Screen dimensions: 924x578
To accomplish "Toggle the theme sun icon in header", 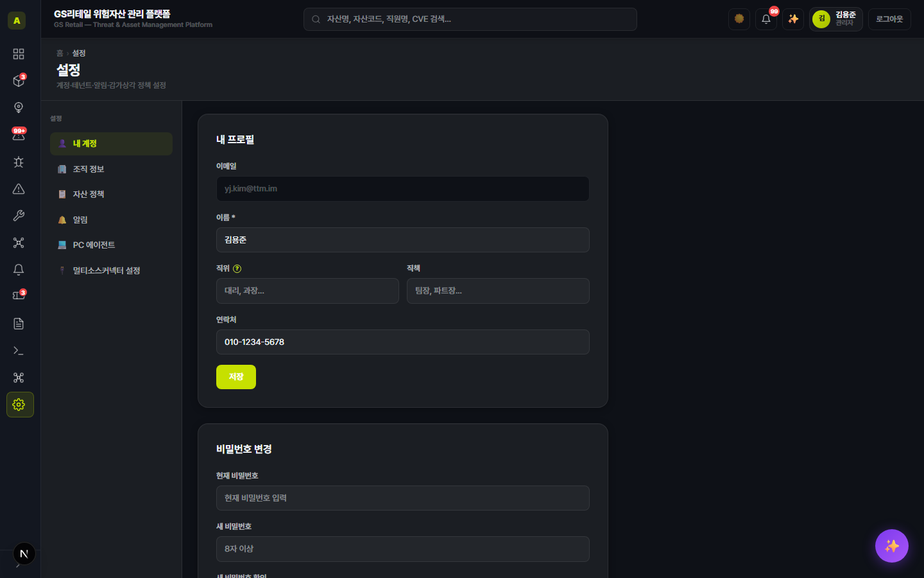I will 739,19.
